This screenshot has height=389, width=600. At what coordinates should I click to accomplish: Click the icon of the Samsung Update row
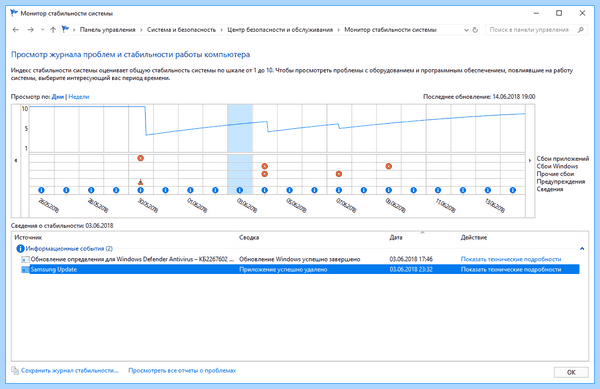[25, 270]
